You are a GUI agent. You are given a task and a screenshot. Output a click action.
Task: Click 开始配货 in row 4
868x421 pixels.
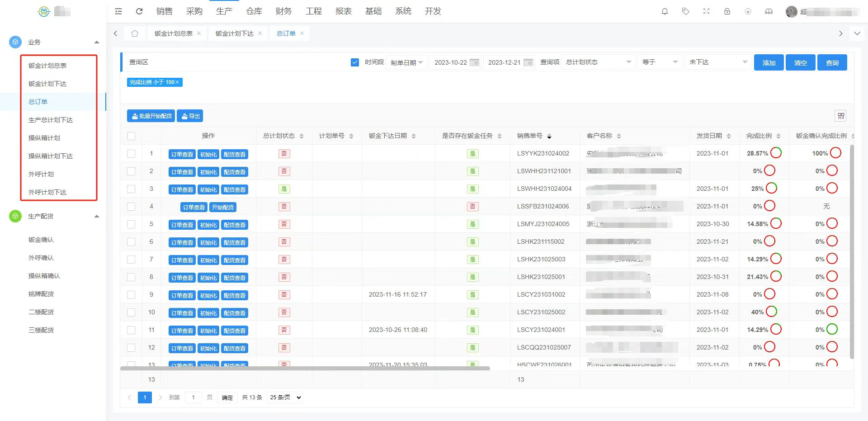223,207
